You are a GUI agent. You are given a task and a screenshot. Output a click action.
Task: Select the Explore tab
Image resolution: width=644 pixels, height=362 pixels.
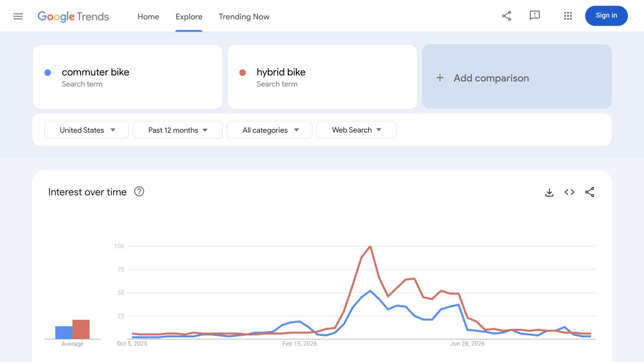[189, 17]
